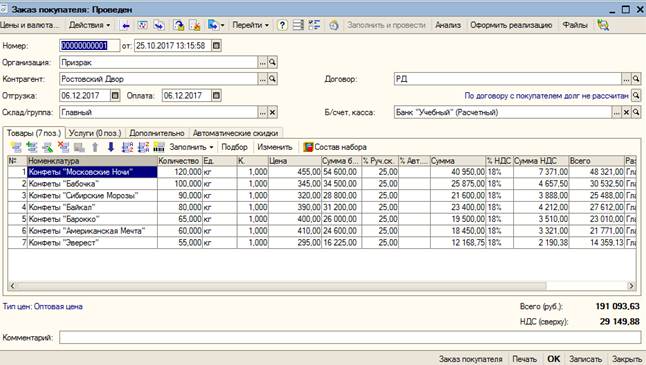Click the post document icon next to back arrow
Screen dimensions: 646x365
tap(143, 26)
